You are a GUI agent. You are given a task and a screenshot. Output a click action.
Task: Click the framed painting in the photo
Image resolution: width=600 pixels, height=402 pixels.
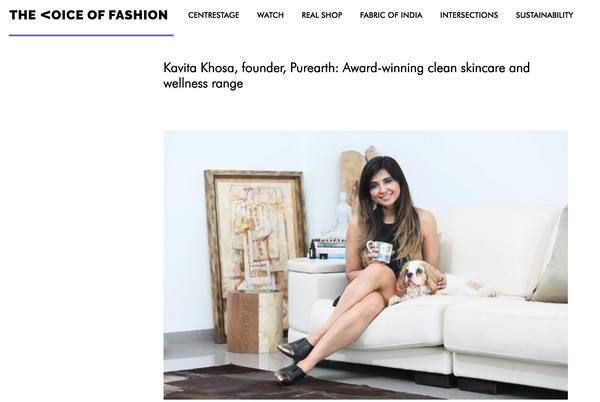click(254, 252)
